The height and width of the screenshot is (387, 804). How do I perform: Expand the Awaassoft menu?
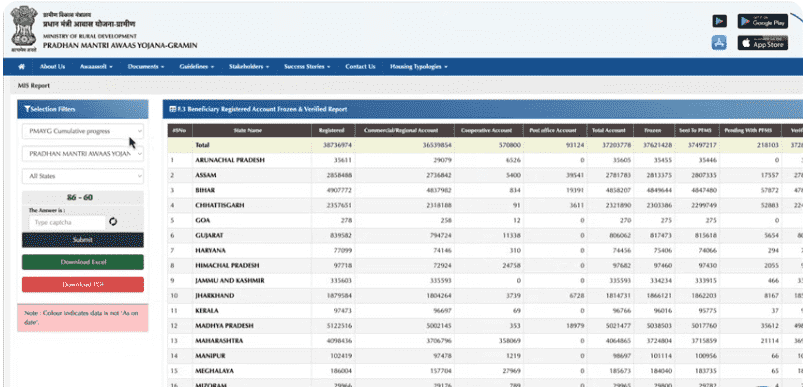tap(96, 67)
